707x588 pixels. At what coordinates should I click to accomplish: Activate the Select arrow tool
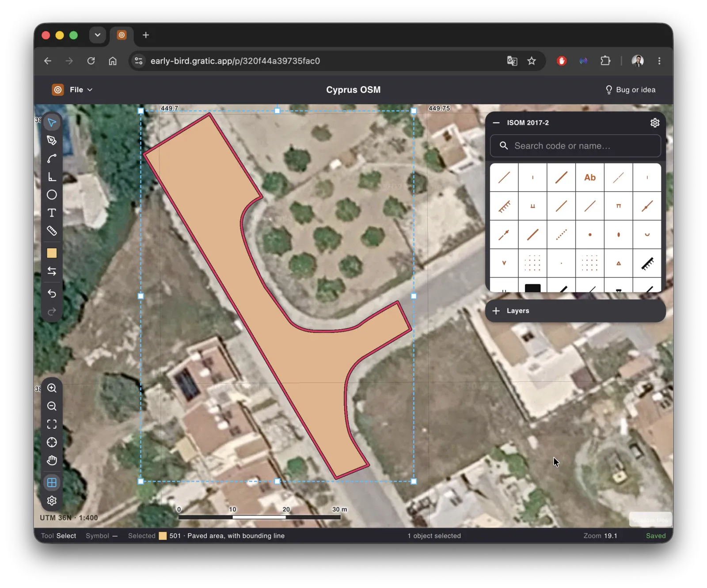pos(52,122)
